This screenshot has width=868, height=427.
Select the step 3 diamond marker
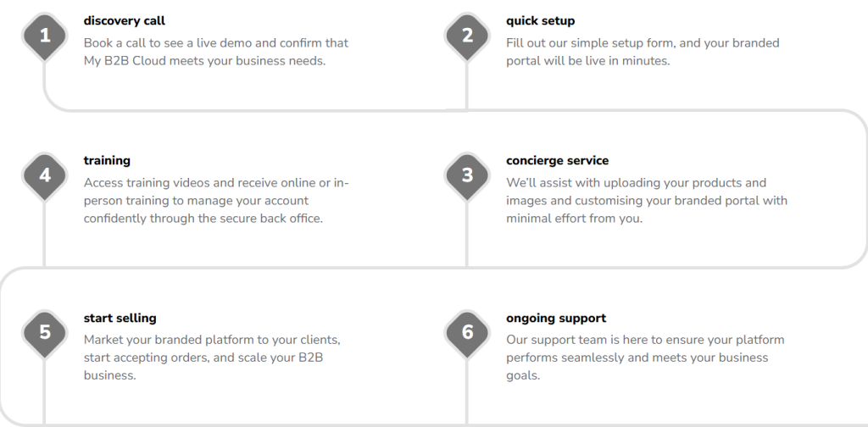coord(467,175)
